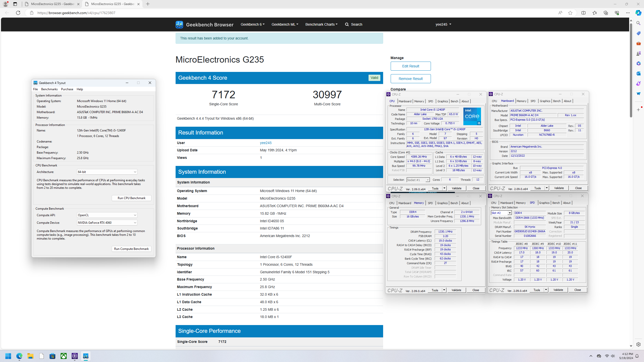View site information lock icon
Viewport: 644px width, 362px height.
click(x=31, y=13)
